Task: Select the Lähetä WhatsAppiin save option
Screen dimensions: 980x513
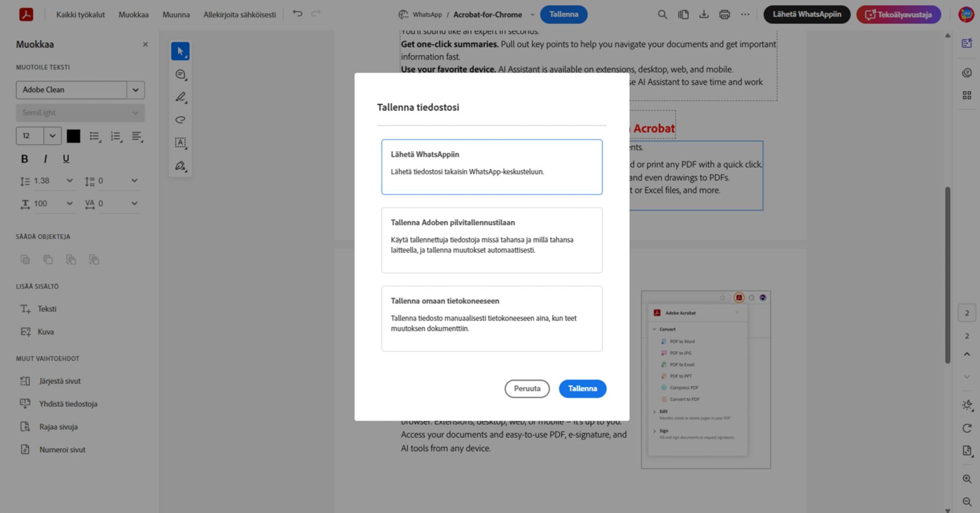Action: coord(492,167)
